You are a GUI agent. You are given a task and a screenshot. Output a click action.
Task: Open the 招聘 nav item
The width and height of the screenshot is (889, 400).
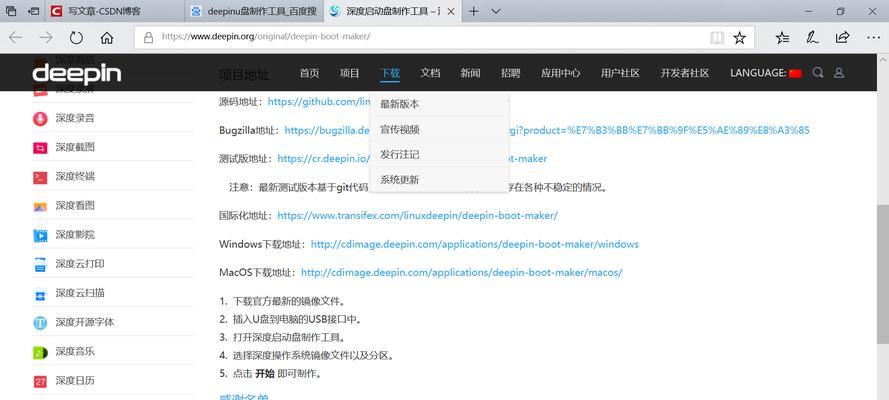(510, 73)
